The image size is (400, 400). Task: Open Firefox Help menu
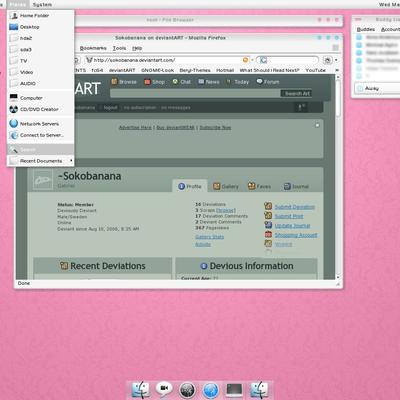click(137, 48)
